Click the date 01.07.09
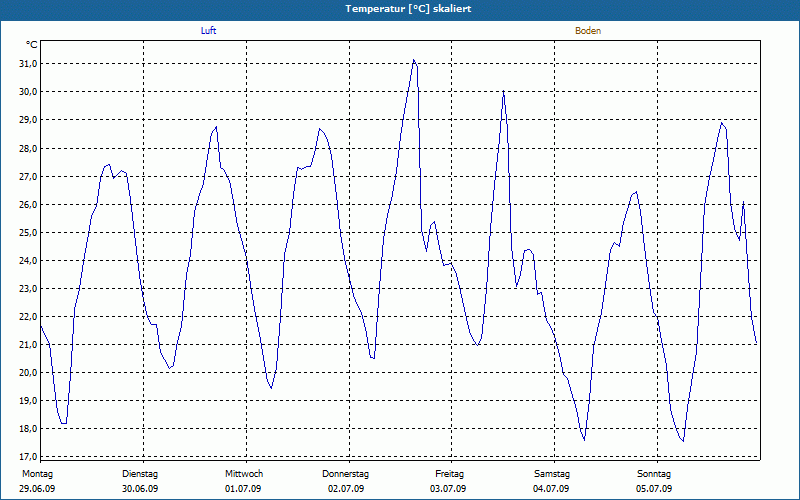The image size is (800, 500). 243,489
